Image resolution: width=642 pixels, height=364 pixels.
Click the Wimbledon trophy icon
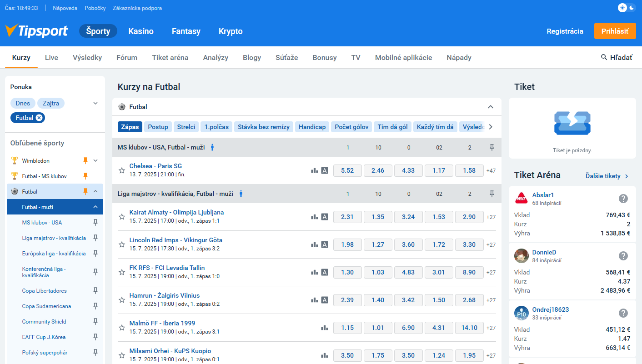(x=15, y=160)
